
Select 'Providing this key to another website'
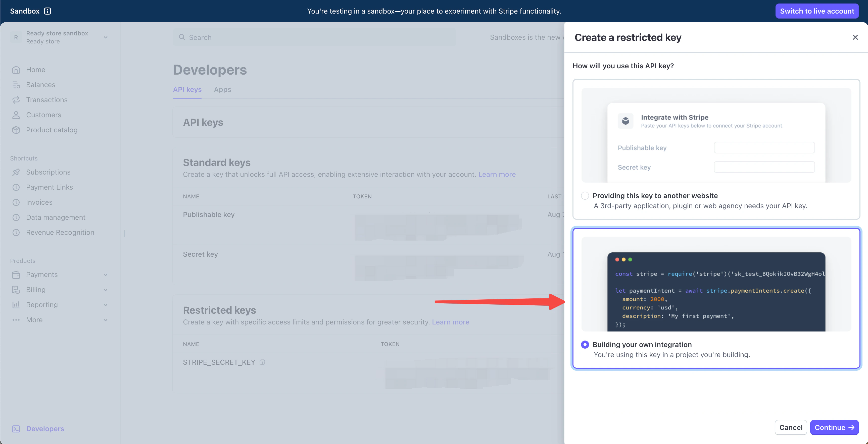click(585, 196)
